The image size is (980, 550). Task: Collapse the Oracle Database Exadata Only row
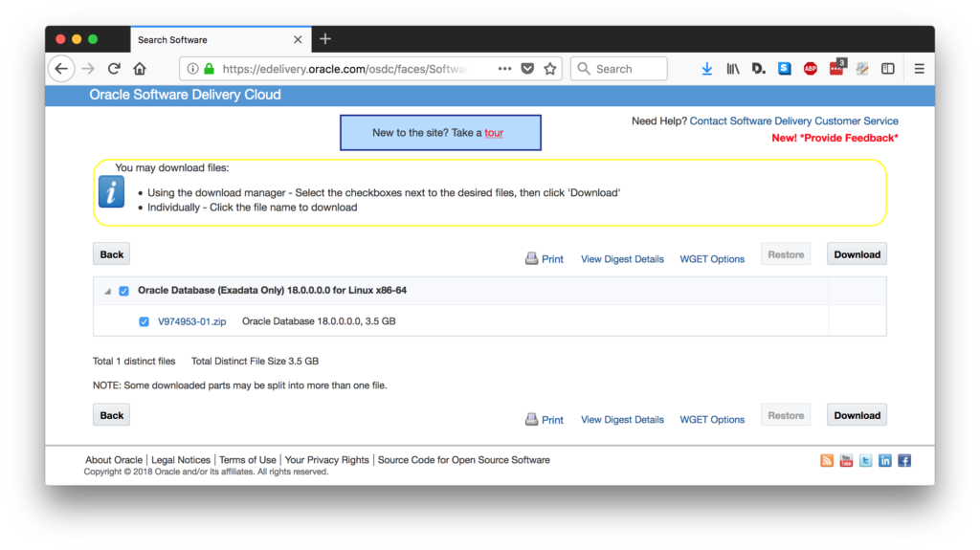point(107,291)
